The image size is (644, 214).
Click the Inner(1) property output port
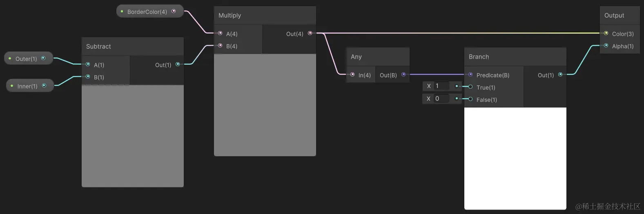coord(44,86)
